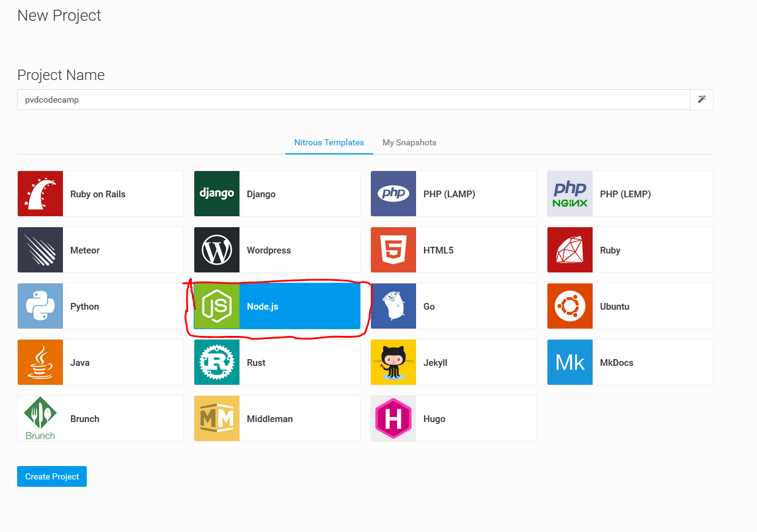Click the Brunch logo icon
Image resolution: width=757 pixels, height=532 pixels.
coord(40,418)
